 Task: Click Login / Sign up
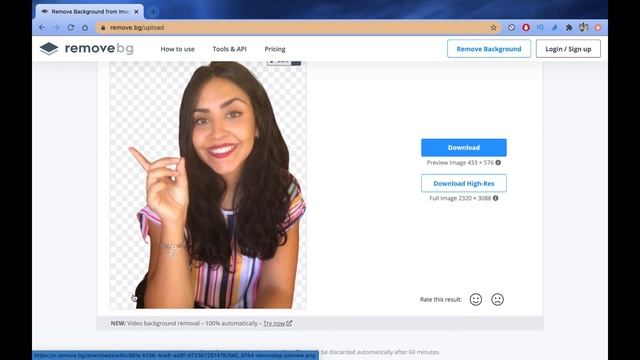point(568,49)
